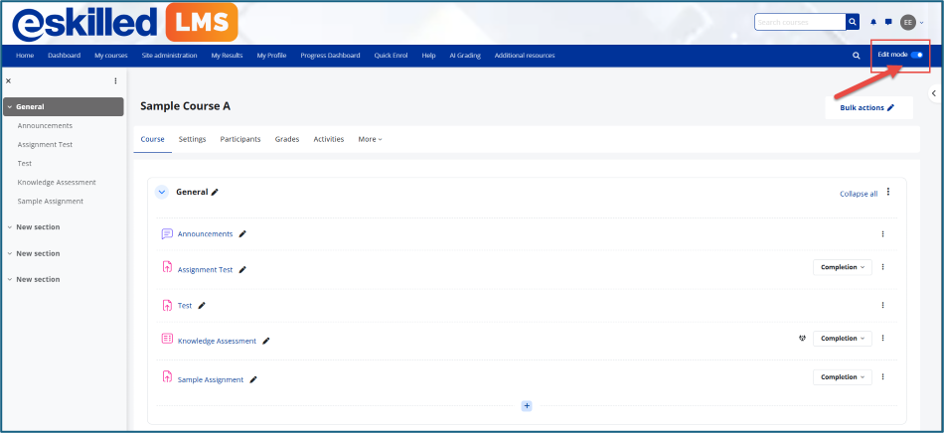Expand the second New section in sidebar
Viewport: 944px width, 433px height.
[10, 254]
